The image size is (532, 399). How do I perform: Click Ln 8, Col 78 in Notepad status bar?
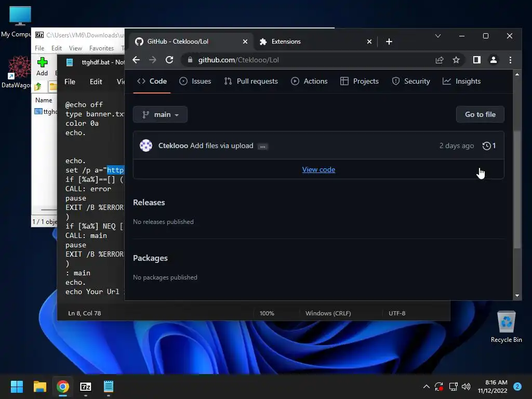85,313
